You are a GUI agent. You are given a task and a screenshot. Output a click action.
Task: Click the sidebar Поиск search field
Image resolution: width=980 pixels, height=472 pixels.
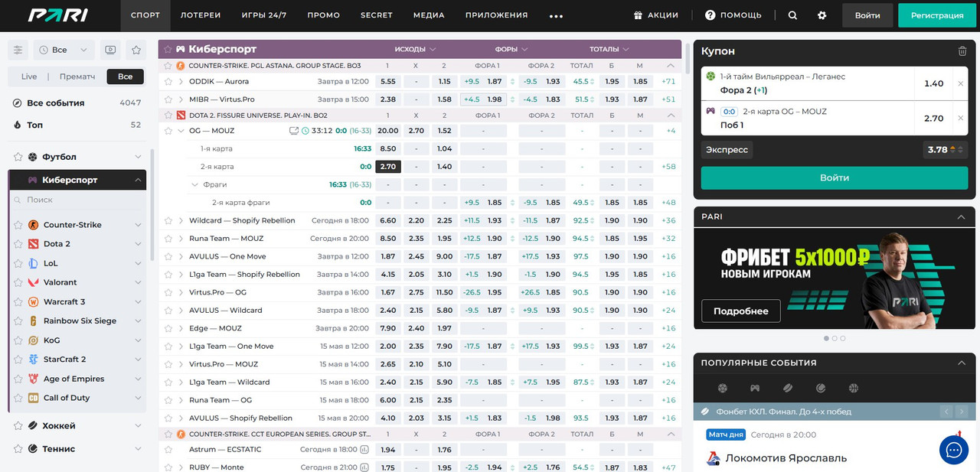click(x=77, y=200)
